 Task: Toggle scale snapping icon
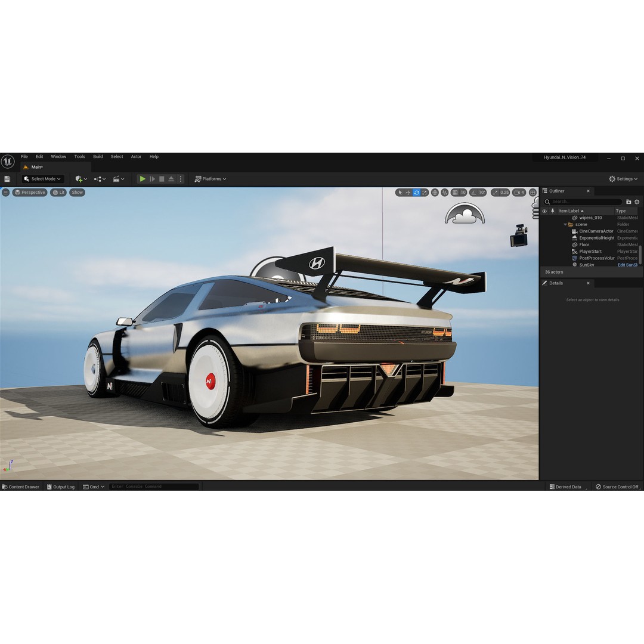[495, 192]
